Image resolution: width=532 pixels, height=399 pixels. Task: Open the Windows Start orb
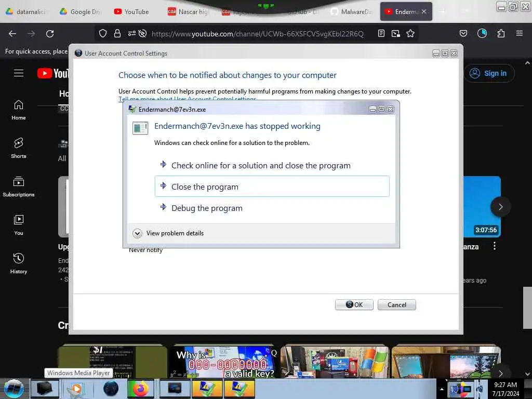point(14,389)
